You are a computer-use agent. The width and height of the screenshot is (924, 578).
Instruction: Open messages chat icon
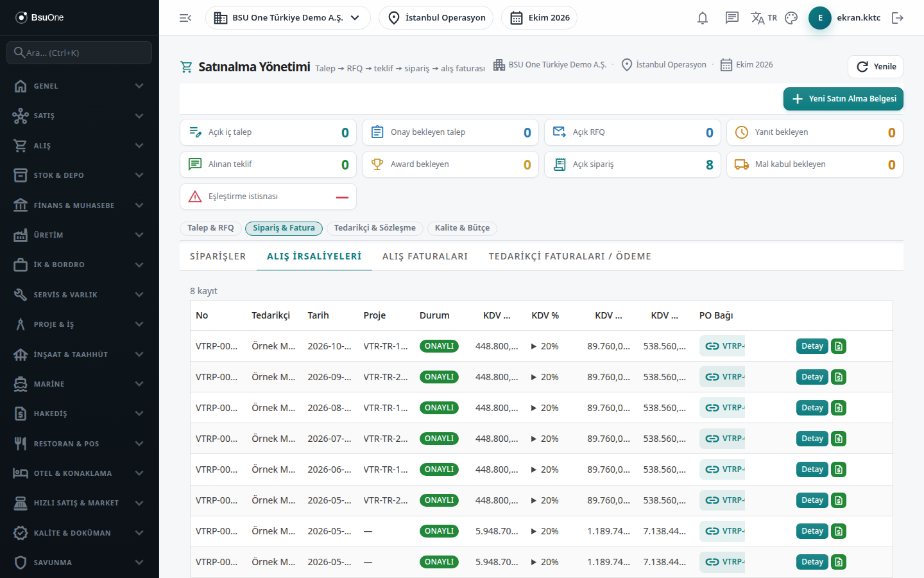(x=732, y=18)
